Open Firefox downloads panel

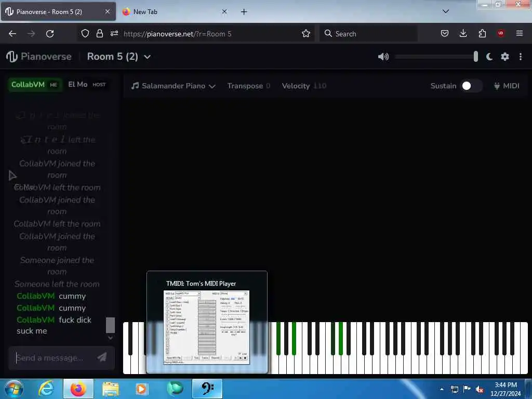pyautogui.click(x=463, y=34)
